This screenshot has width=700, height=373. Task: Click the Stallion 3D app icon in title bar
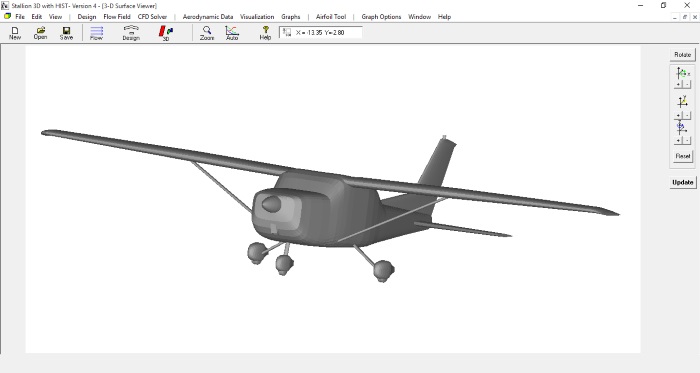click(5, 5)
